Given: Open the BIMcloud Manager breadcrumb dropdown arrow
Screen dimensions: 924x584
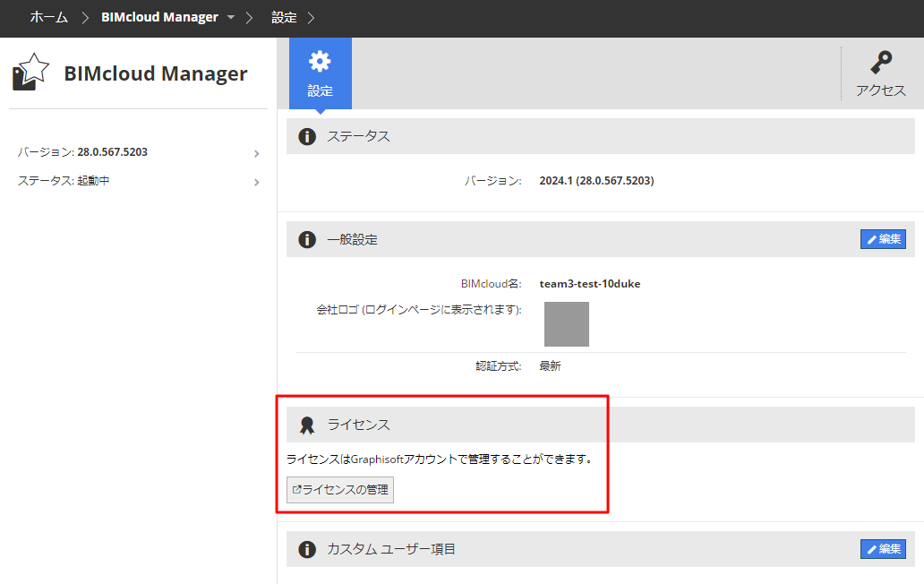Looking at the screenshot, I should coord(231,18).
